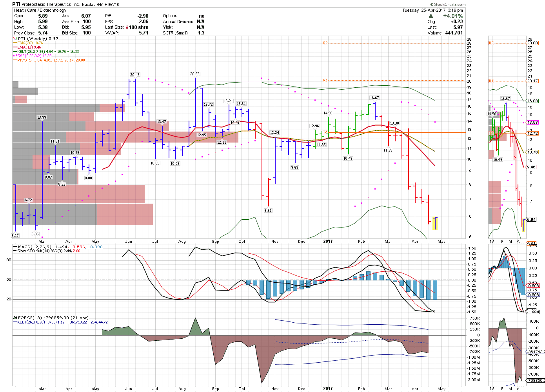Click the Open value 5.89
545x392 pixels.
(43, 16)
